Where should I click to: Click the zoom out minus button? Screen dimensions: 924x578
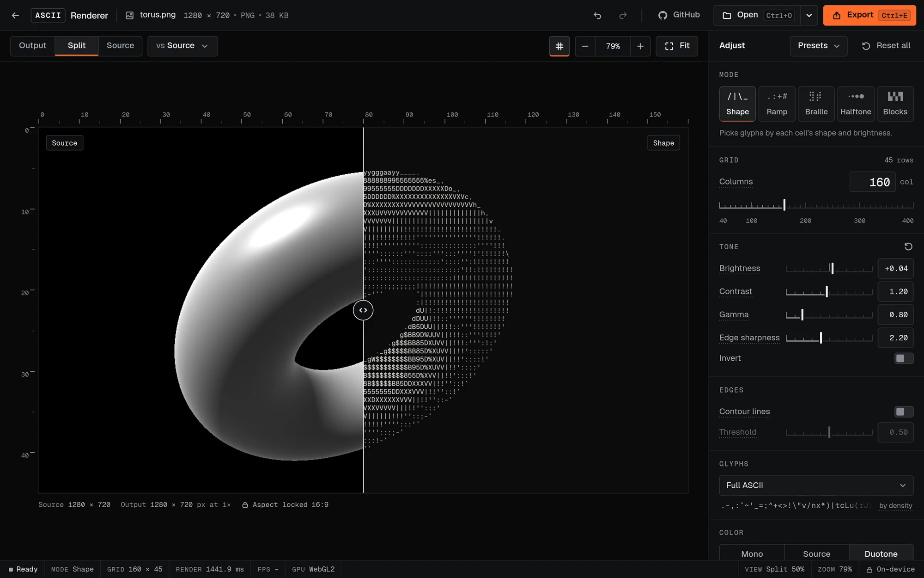point(585,46)
